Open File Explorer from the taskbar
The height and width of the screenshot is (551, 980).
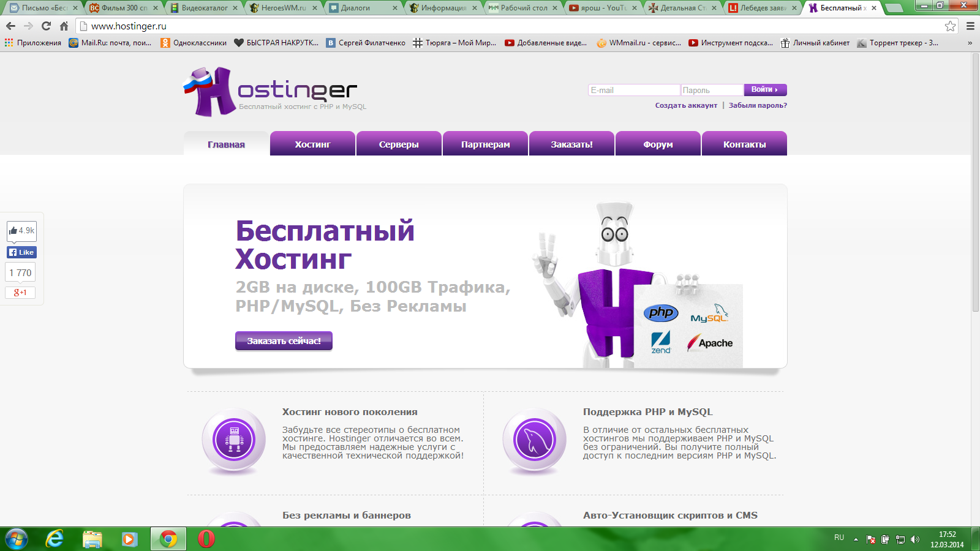(92, 539)
